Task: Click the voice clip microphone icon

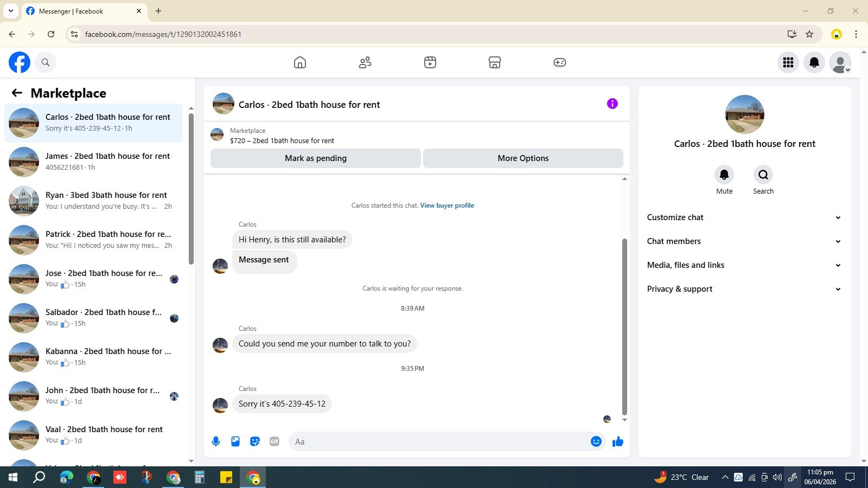Action: tap(216, 441)
